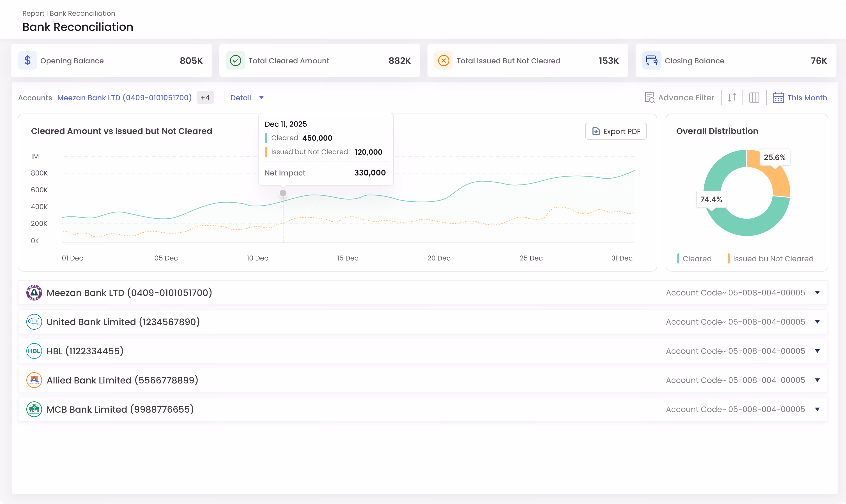The width and height of the screenshot is (846, 504).
Task: Click MCB Bank Limited (9988776655) name
Action: [120, 409]
